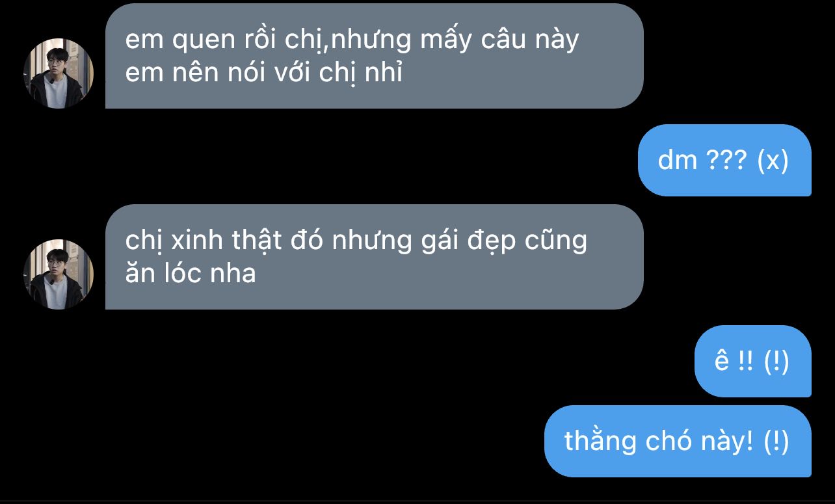The height and width of the screenshot is (504, 835).
Task: Click the text line 'em nên nói với chị nhỉ'
Action: [264, 73]
